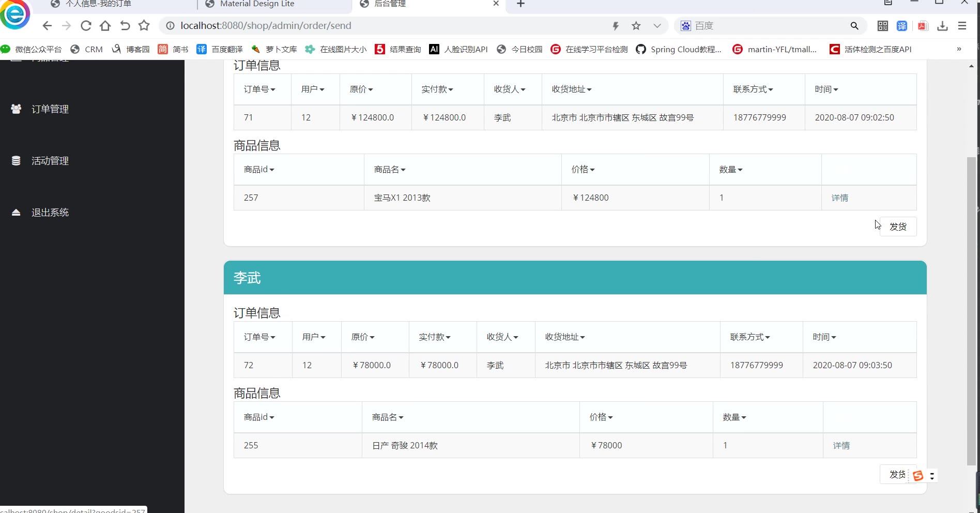Click the browser forward arrow
This screenshot has width=980, height=513.
[66, 25]
